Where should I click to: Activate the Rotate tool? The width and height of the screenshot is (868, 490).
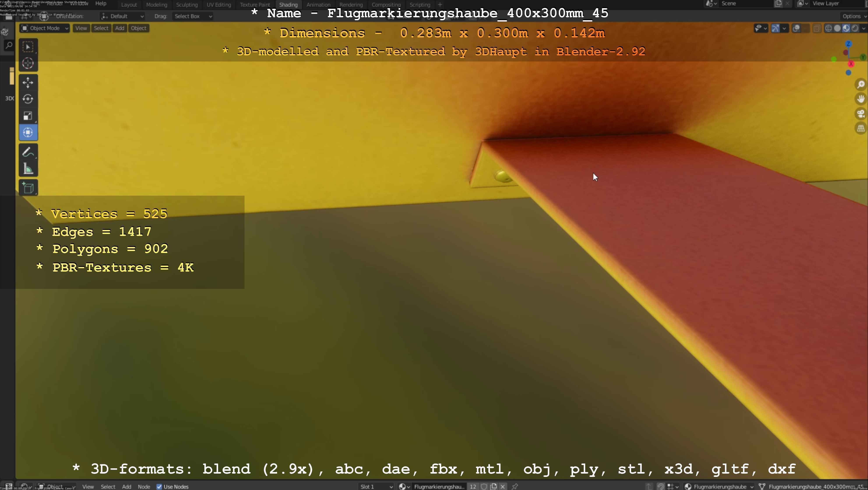(28, 99)
